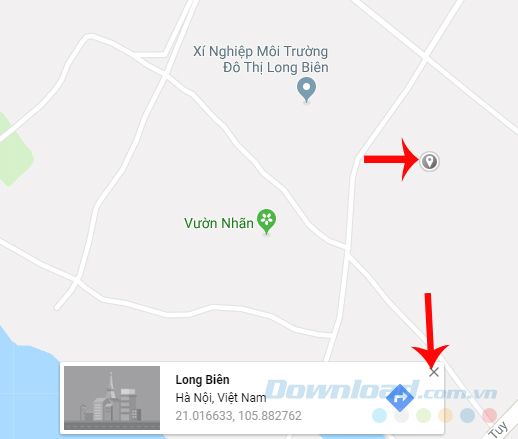Click the dark blue watermark dot
518x439 pixels.
pos(467,415)
